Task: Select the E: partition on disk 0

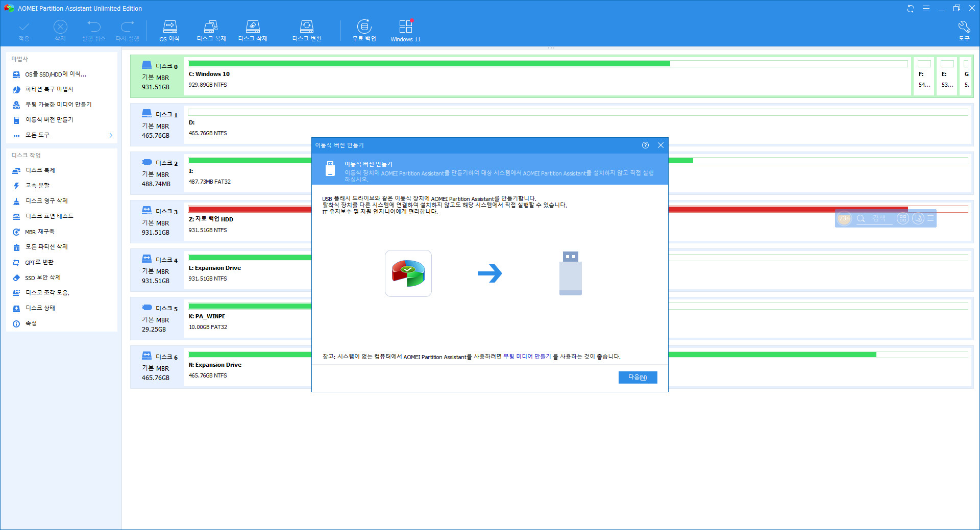Action: (947, 76)
